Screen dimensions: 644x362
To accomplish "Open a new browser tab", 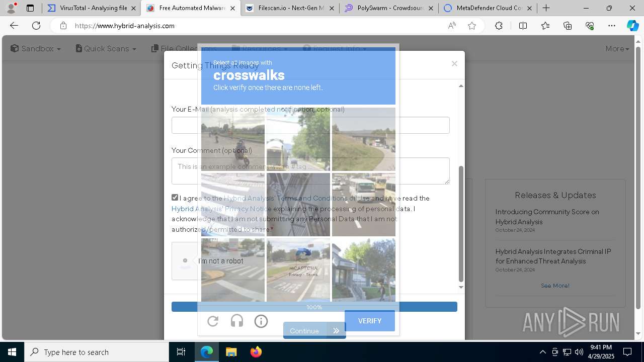I will 546,8.
